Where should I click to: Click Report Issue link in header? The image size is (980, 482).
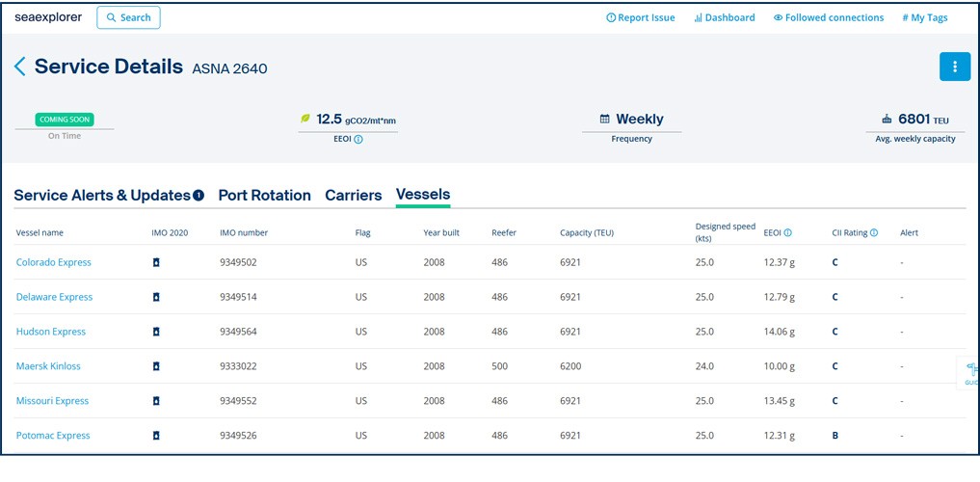pyautogui.click(x=640, y=17)
